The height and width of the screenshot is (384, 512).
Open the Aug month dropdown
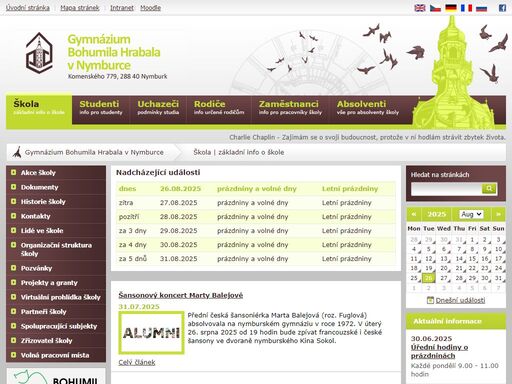click(471, 214)
